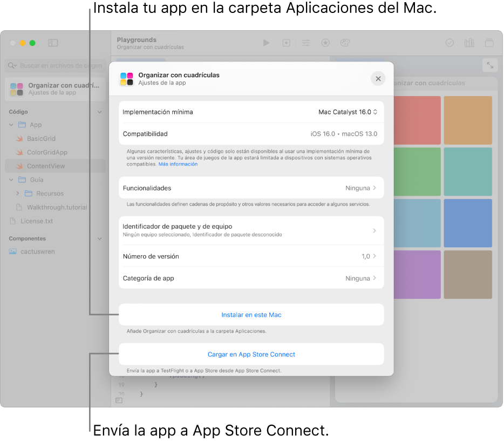Click the Play run button in toolbar

click(266, 43)
